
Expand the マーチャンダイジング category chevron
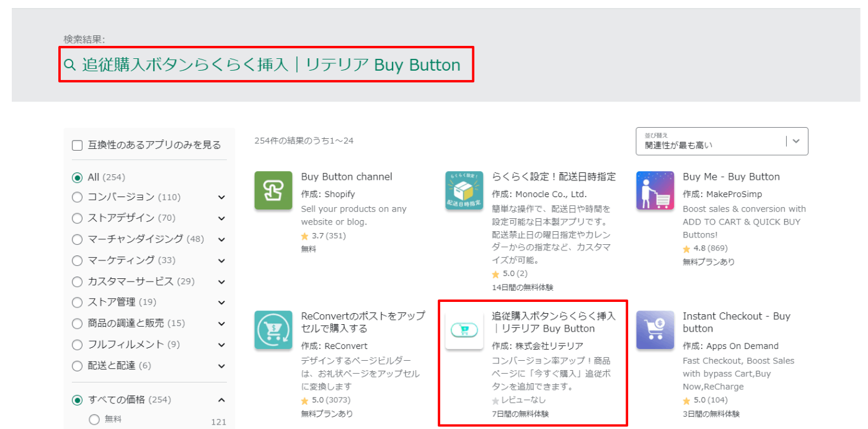pos(221,240)
